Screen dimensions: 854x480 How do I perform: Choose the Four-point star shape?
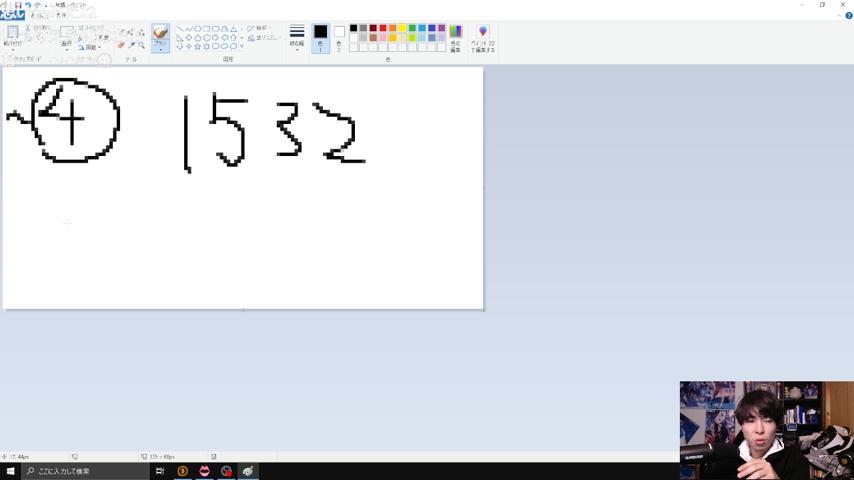188,46
